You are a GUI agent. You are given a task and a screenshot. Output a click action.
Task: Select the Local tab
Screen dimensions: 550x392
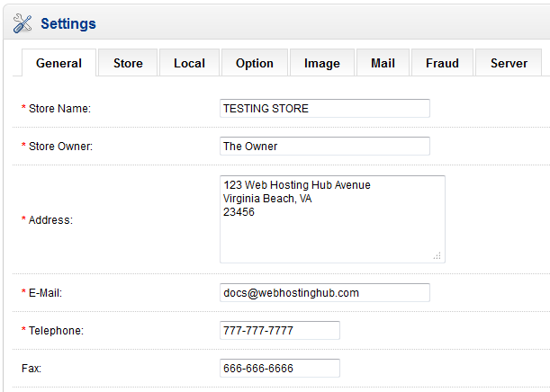pos(189,63)
